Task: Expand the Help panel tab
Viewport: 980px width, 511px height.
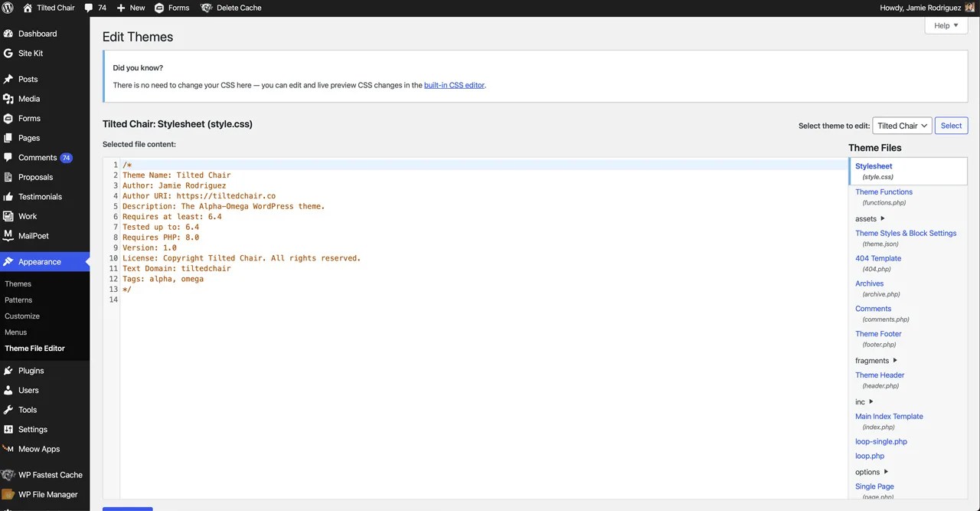Action: 946,25
